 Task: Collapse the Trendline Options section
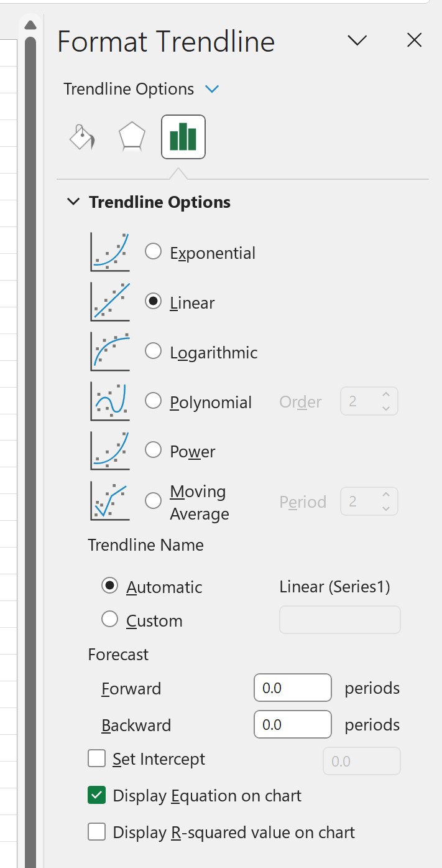[73, 202]
